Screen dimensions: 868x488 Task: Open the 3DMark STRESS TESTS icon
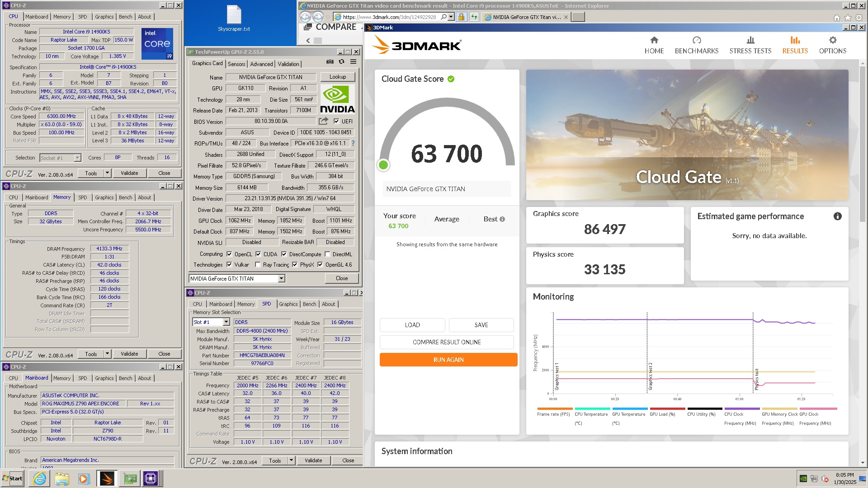tap(750, 40)
